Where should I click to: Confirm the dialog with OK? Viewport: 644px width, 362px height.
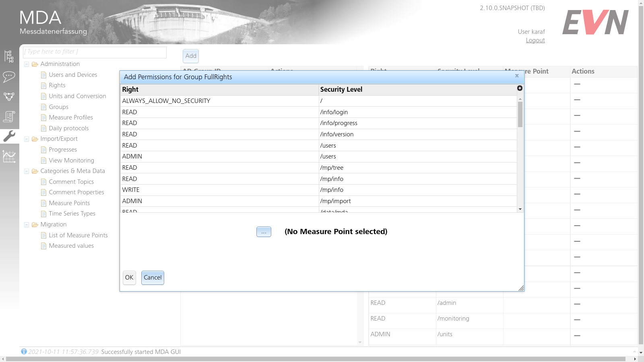click(129, 278)
